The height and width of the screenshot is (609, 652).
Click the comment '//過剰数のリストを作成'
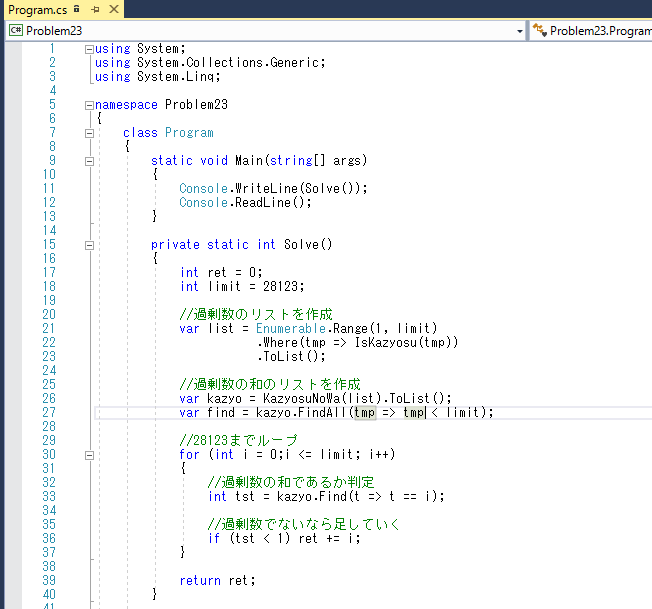(x=256, y=314)
